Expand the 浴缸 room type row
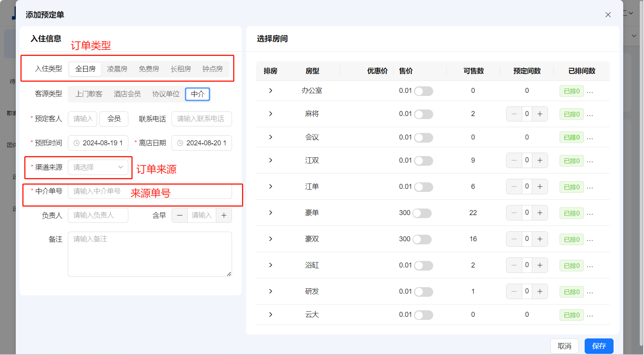This screenshot has width=644, height=355. pyautogui.click(x=271, y=265)
